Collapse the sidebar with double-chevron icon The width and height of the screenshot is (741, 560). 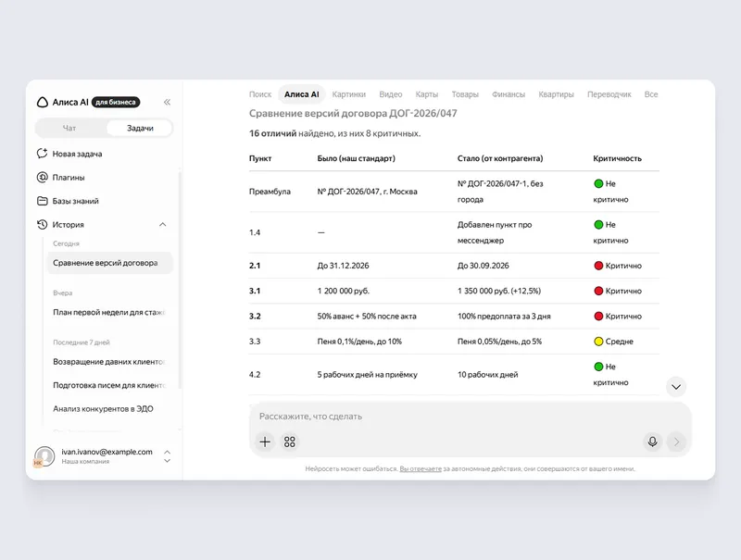[168, 102]
